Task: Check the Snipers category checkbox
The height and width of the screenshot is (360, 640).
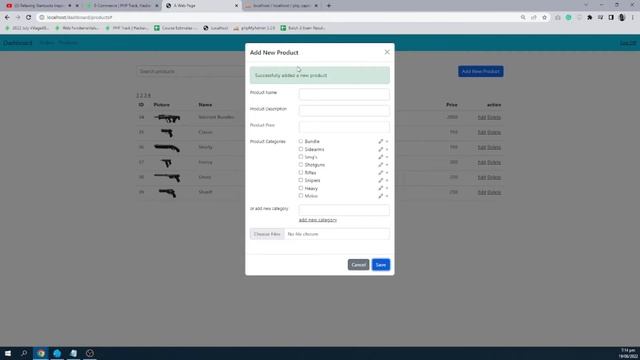Action: 301,180
